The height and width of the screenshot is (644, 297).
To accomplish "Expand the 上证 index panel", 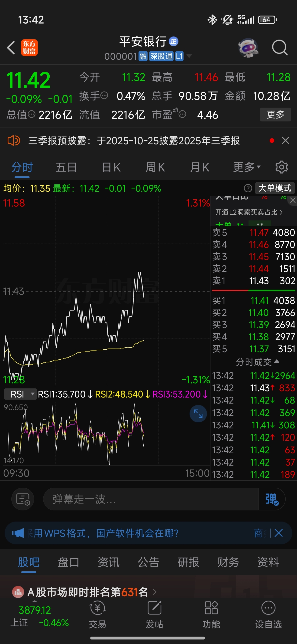I will click(35, 601).
